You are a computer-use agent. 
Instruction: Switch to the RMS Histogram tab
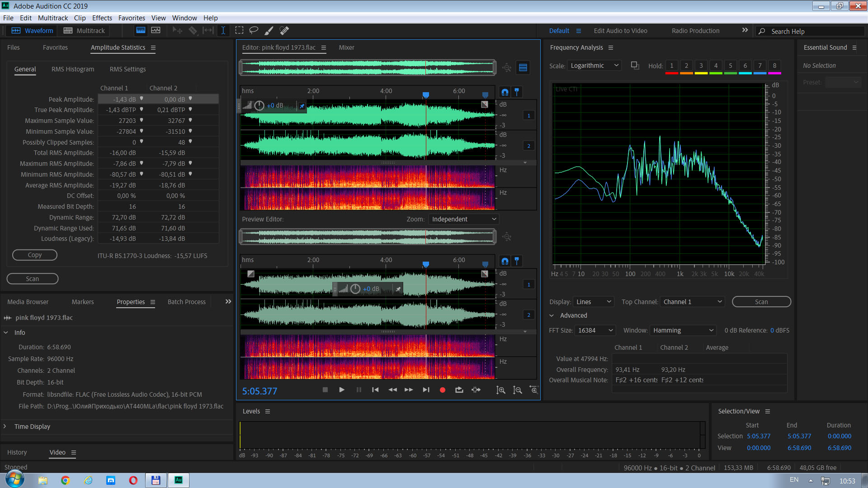(73, 69)
